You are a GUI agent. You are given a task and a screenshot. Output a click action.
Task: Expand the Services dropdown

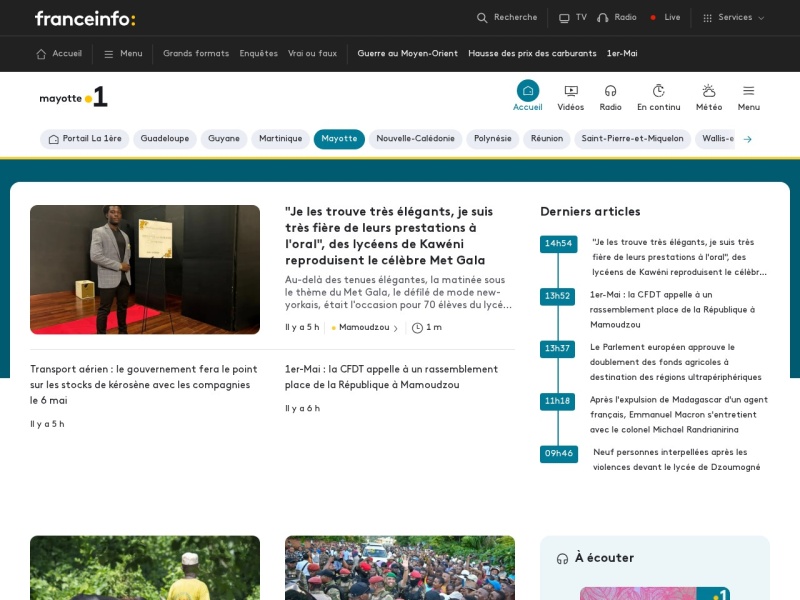[x=735, y=18]
